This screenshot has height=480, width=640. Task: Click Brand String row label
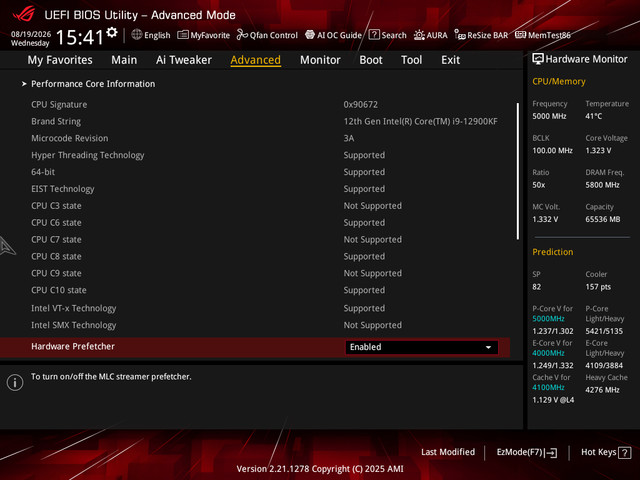coord(56,121)
